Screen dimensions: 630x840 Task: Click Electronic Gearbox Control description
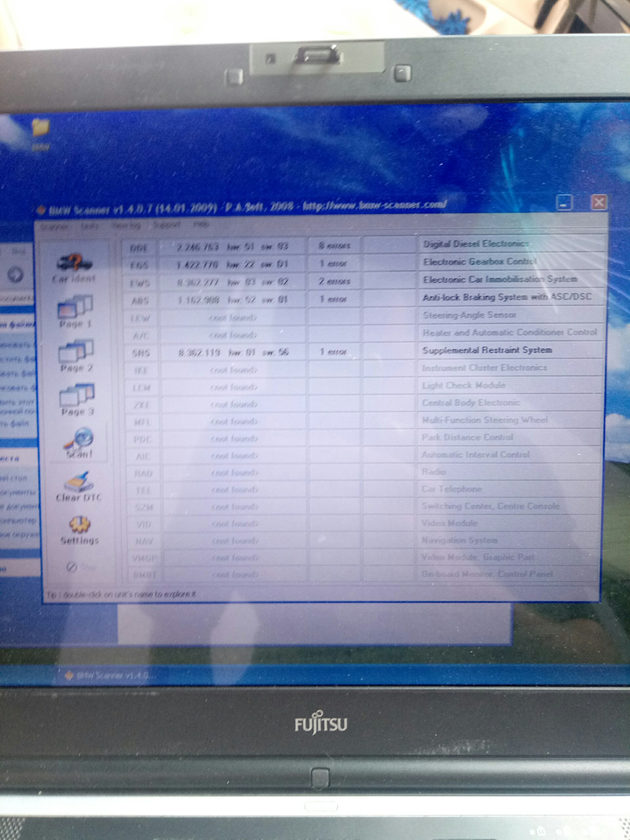tap(480, 261)
